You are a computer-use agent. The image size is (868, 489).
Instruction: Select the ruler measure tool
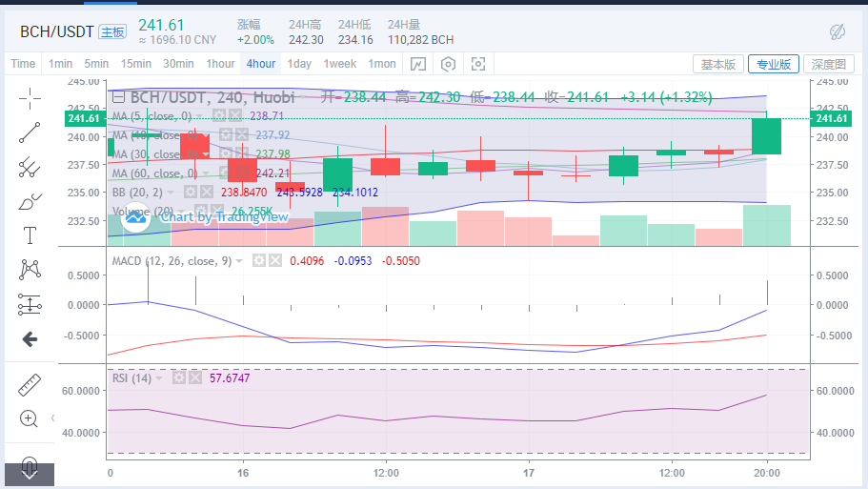click(x=30, y=385)
